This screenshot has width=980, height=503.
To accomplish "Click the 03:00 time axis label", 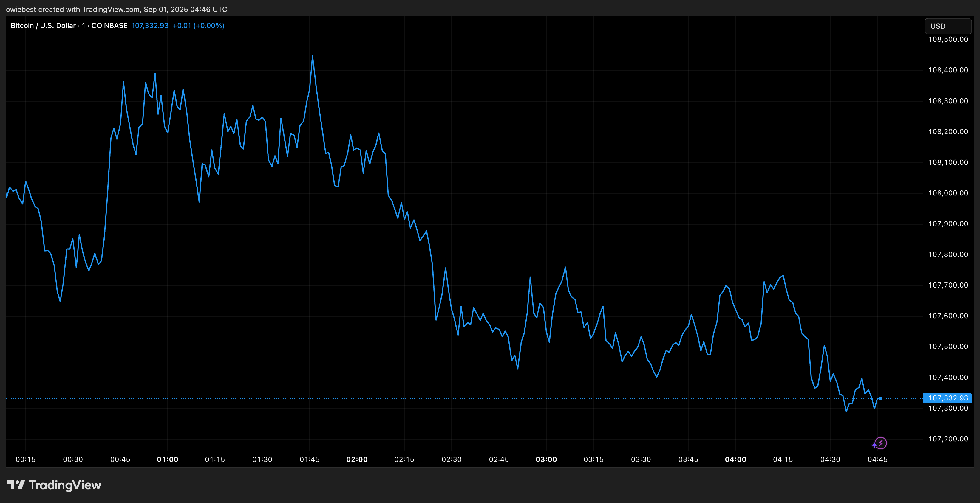I will pyautogui.click(x=546, y=459).
